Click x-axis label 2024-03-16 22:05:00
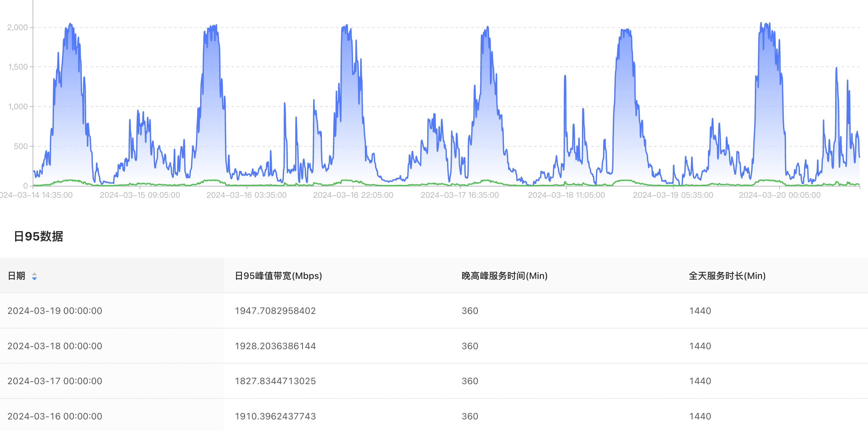The image size is (868, 431). point(353,195)
